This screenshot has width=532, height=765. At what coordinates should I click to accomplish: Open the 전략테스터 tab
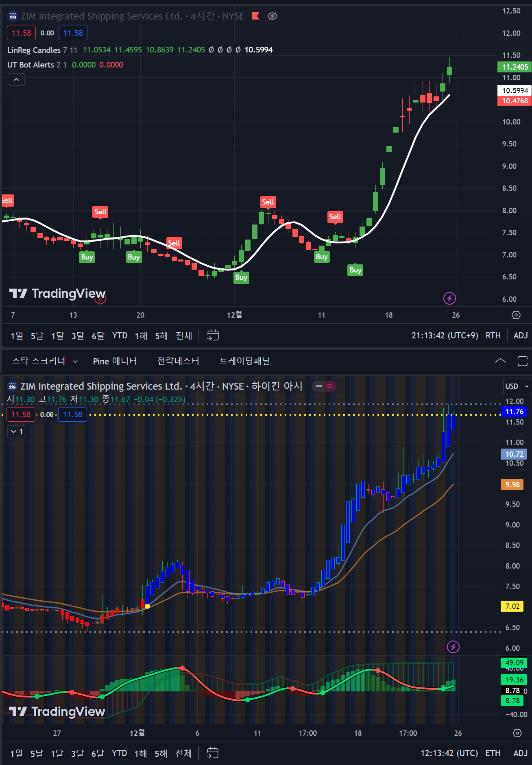click(x=178, y=361)
